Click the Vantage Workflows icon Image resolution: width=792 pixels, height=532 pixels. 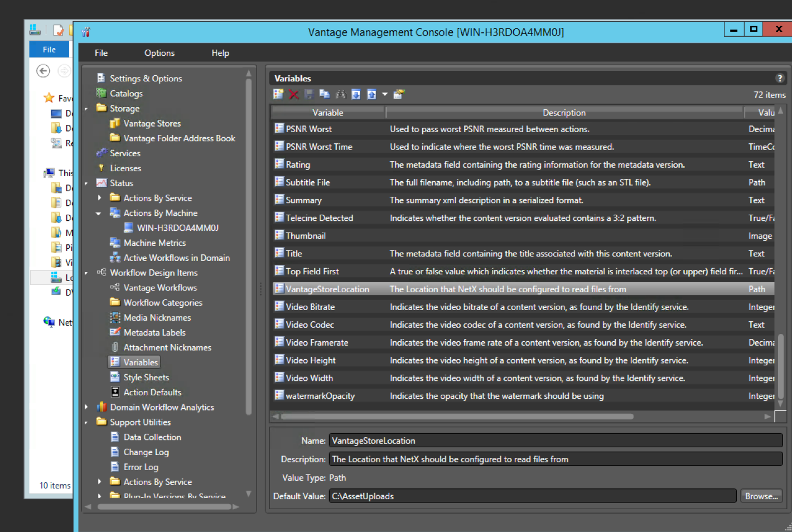click(115, 287)
